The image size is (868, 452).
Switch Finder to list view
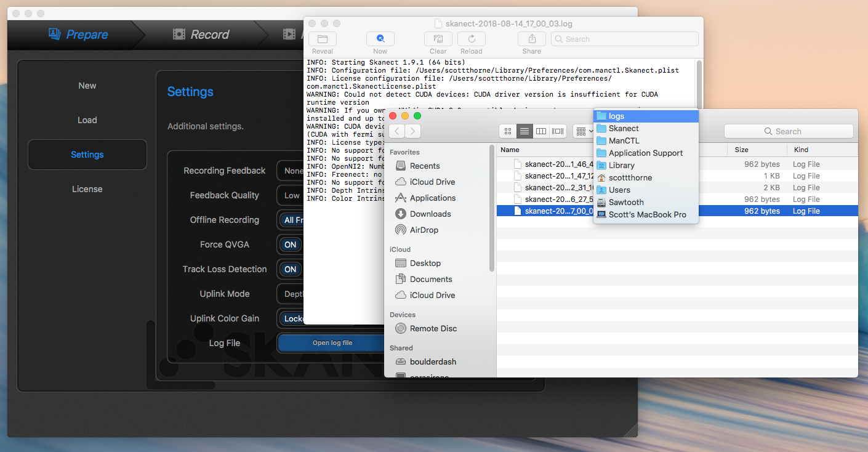524,131
